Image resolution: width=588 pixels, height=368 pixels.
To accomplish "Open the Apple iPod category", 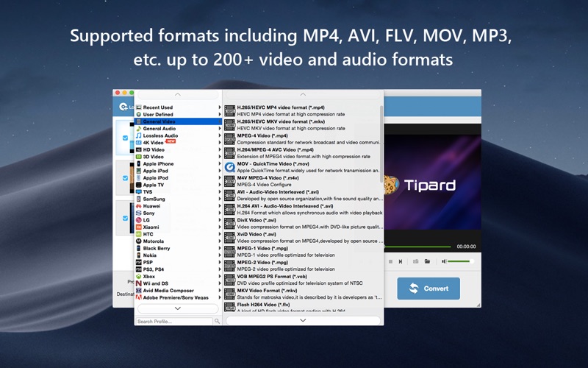I will [x=178, y=178].
